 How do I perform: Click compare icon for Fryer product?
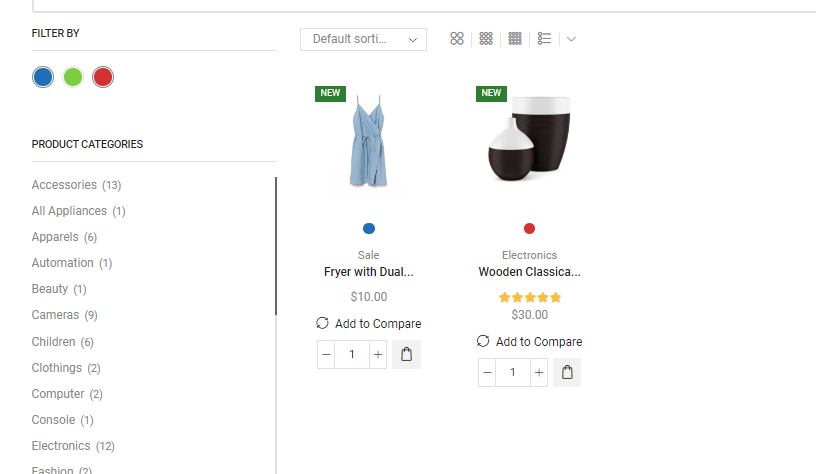point(322,323)
